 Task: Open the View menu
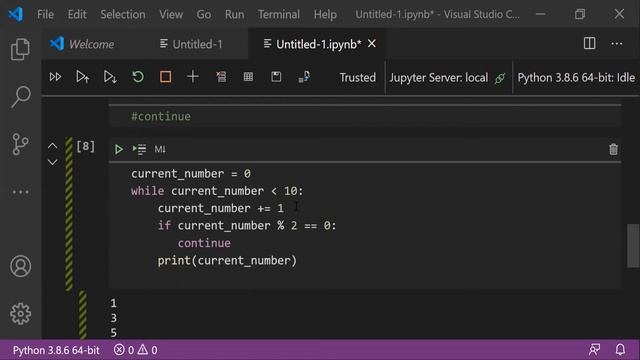(171, 14)
